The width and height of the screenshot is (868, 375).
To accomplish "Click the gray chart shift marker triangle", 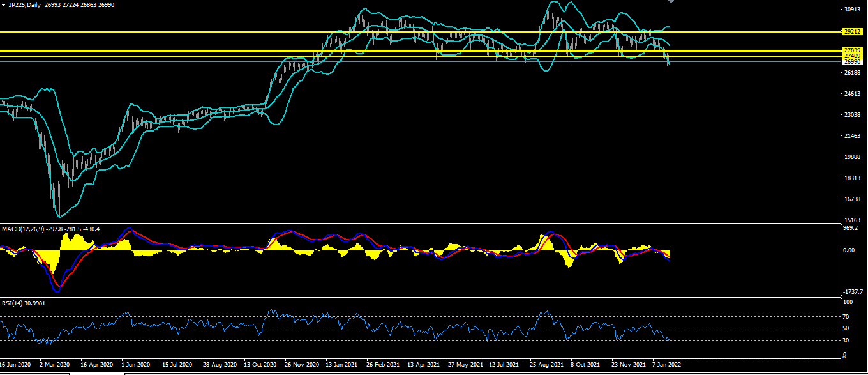I will pos(671,2).
